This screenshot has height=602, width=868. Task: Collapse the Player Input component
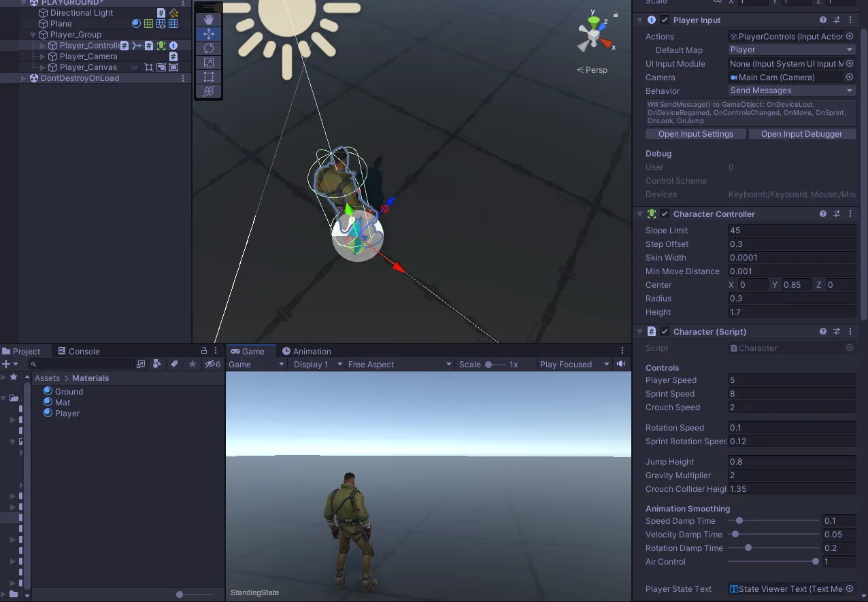pyautogui.click(x=639, y=20)
